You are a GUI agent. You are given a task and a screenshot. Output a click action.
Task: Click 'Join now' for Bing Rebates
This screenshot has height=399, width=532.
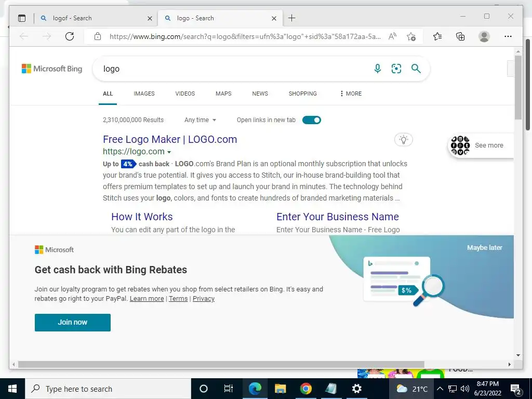pos(73,322)
